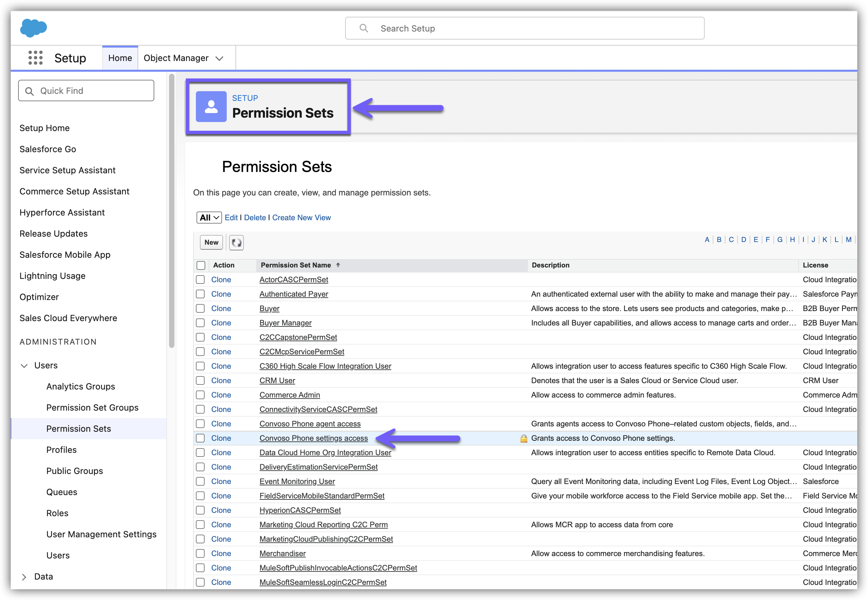Viewport: 868px width, 600px height.
Task: Click the Search Setup magnifier icon
Action: pyautogui.click(x=364, y=28)
